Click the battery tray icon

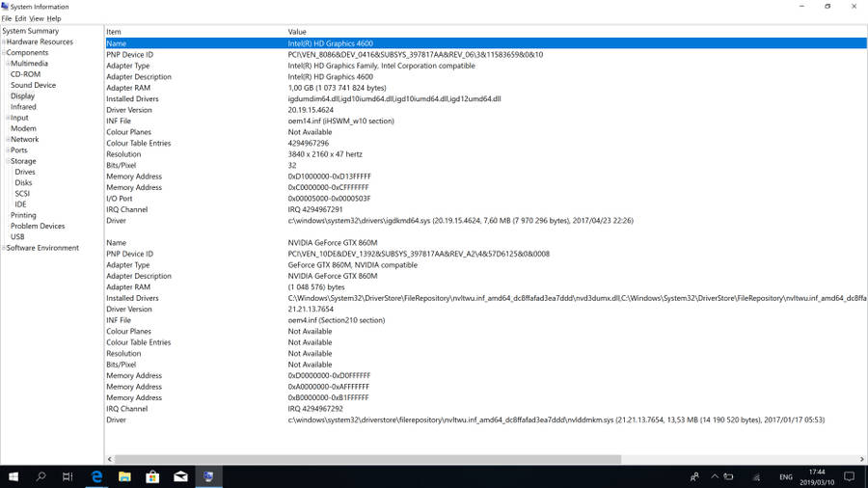728,476
